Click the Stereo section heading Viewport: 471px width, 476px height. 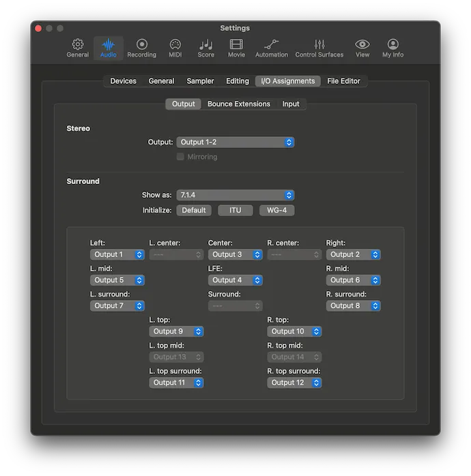click(78, 128)
